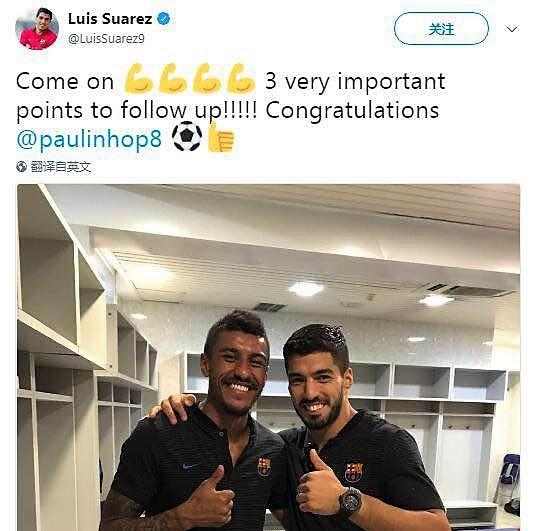Click the 翻译自英文 translation label
The height and width of the screenshot is (531, 534).
coord(61,167)
